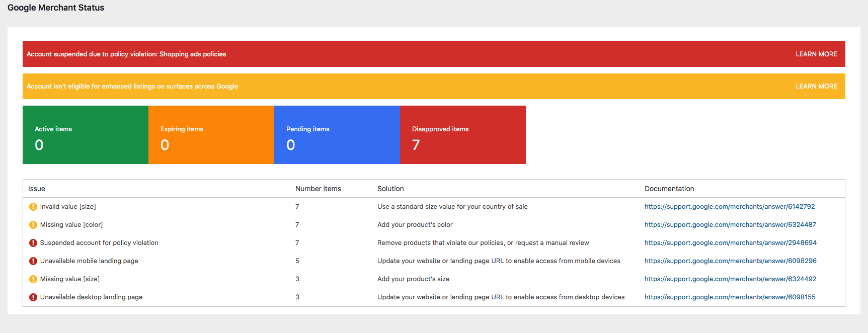Click Unavailable desktop landing page text
Screen dimensions: 868x333
92,297
